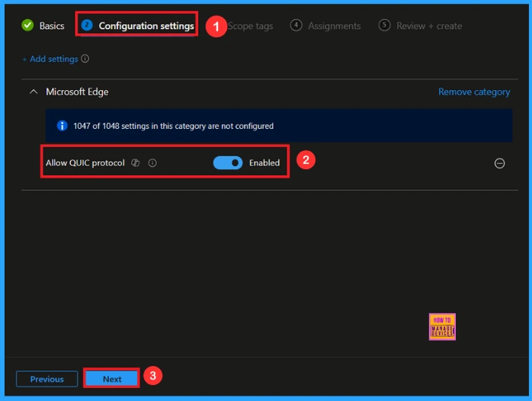Show info tooltip beside Add settings
Image resolution: width=532 pixels, height=401 pixels.
click(85, 59)
